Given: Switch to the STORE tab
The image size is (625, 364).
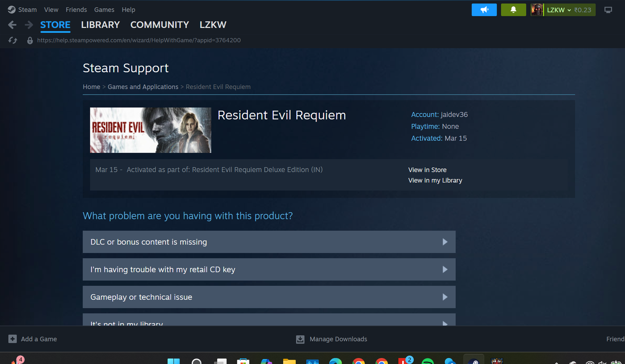Looking at the screenshot, I should coord(55,25).
